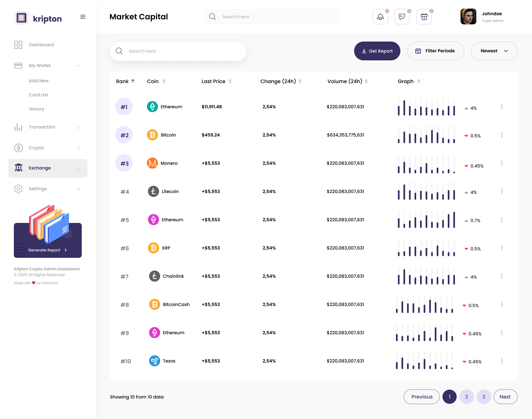Go to the Next page

(505, 397)
